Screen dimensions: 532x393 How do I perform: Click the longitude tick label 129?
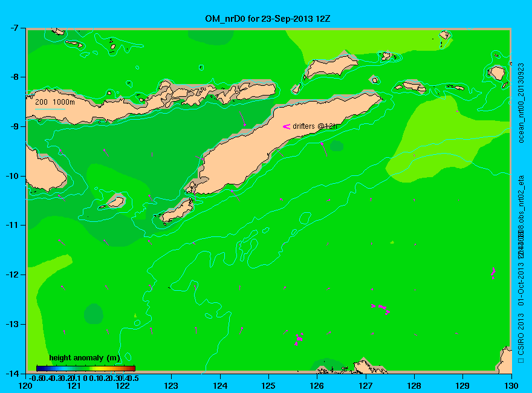[462, 386]
